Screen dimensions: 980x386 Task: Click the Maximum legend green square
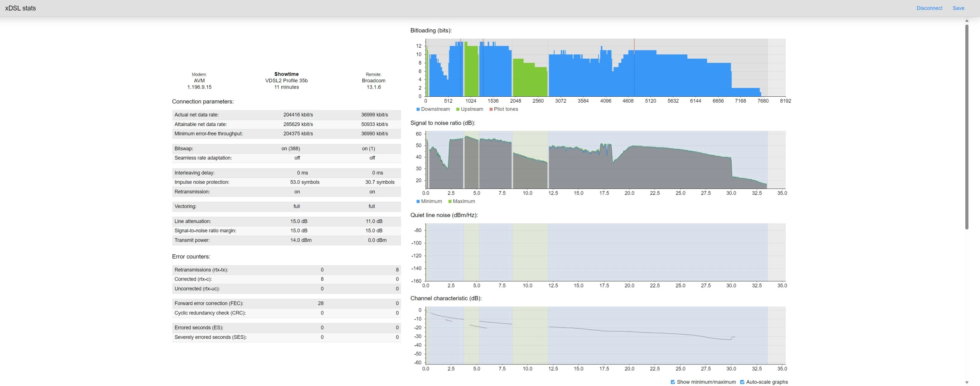coord(450,202)
